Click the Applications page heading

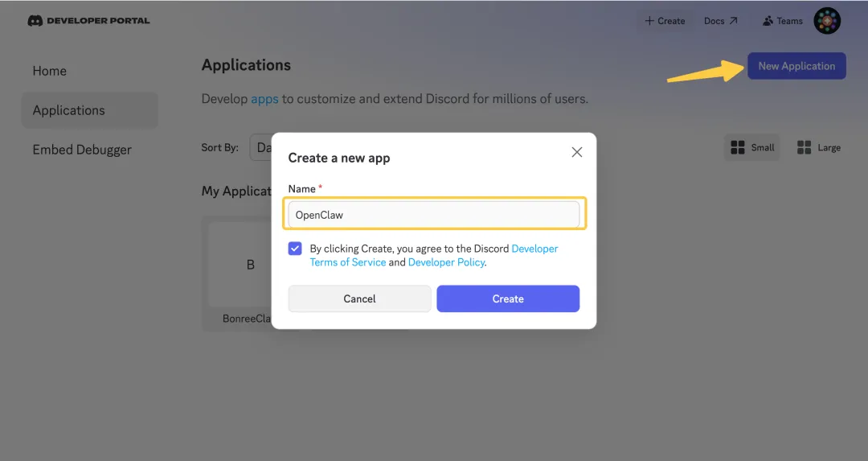(246, 65)
